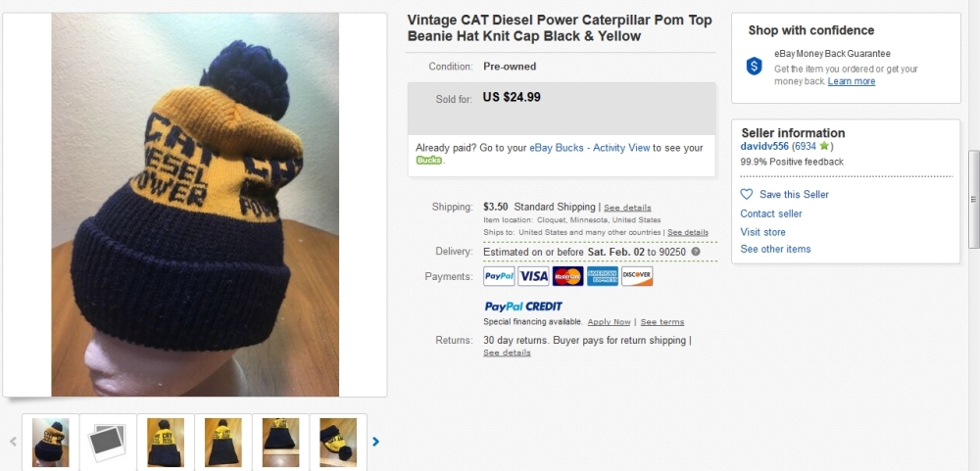Click the delivery estimate help question mark
The image size is (980, 471).
(x=696, y=252)
